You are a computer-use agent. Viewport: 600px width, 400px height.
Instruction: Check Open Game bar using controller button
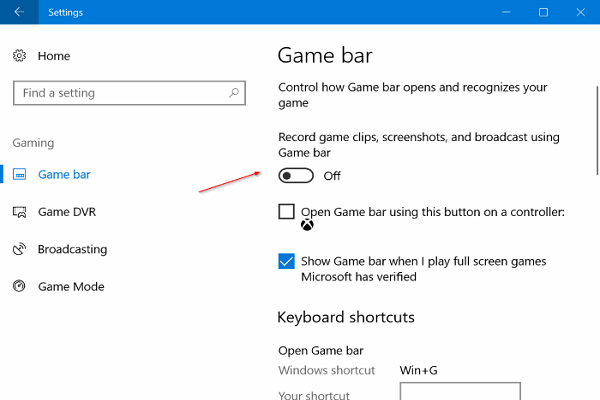[286, 211]
